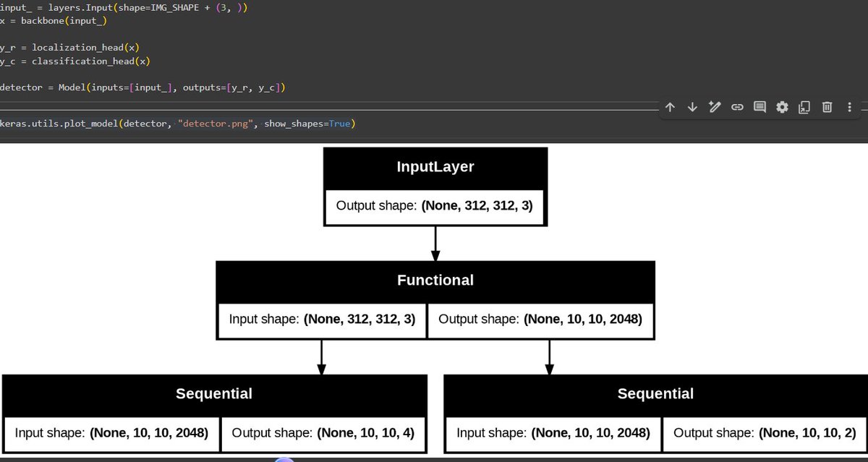
Task: Click input shape beside the (None, 10, 10, 2) output
Action: coord(553,434)
